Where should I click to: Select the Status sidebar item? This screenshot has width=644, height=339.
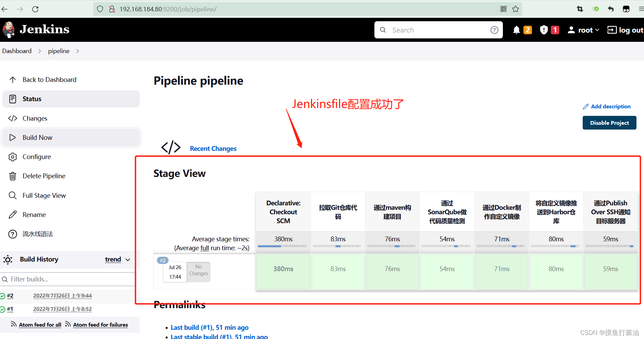[x=71, y=99]
